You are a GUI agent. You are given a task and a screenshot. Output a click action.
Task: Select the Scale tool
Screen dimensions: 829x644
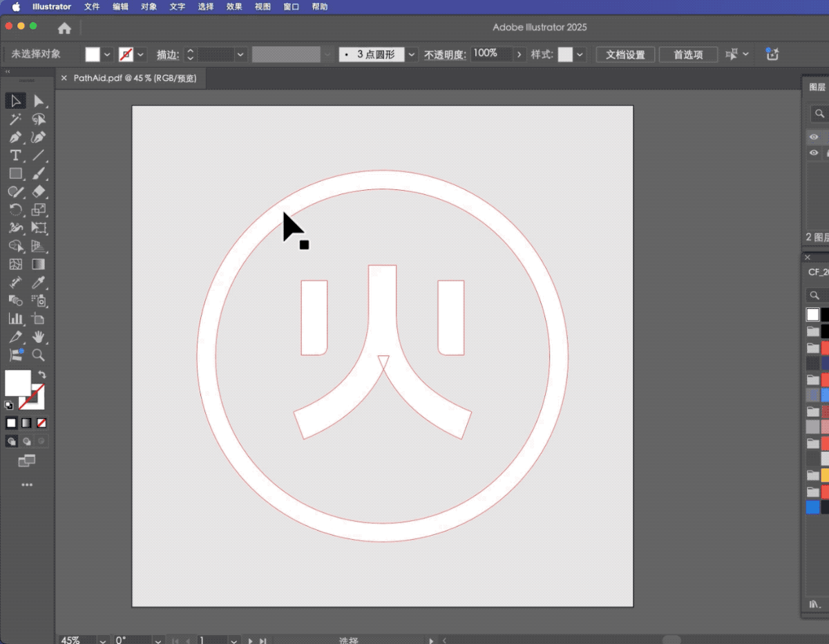(39, 209)
